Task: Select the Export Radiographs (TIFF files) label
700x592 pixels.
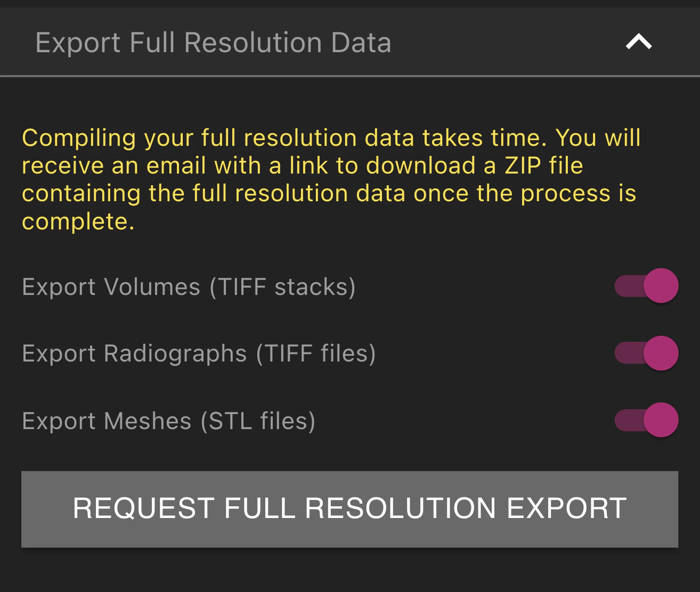Action: 199,353
